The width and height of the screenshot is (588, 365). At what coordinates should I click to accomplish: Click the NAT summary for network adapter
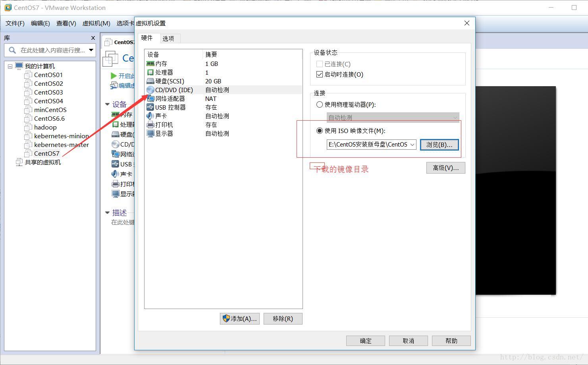[x=211, y=98]
